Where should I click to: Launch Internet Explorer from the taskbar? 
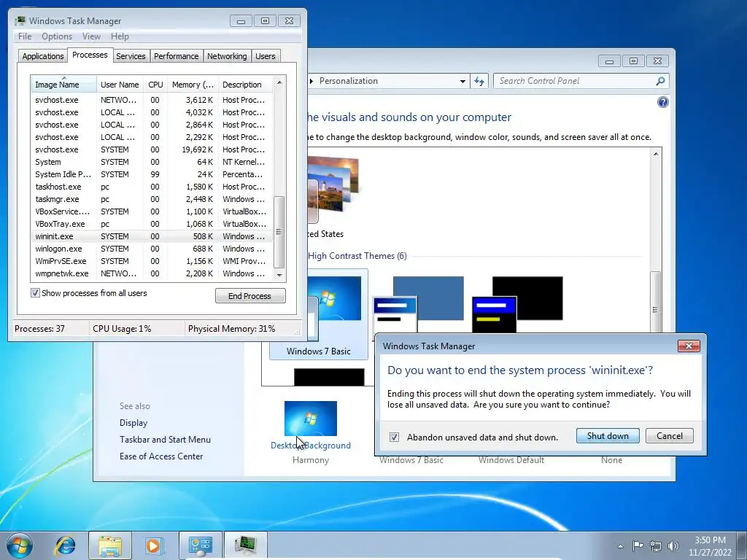click(x=65, y=545)
